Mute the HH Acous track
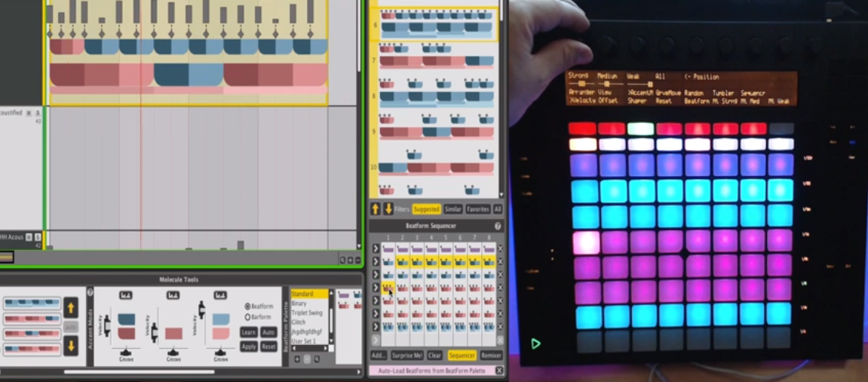Image resolution: width=868 pixels, height=382 pixels. coord(29,237)
